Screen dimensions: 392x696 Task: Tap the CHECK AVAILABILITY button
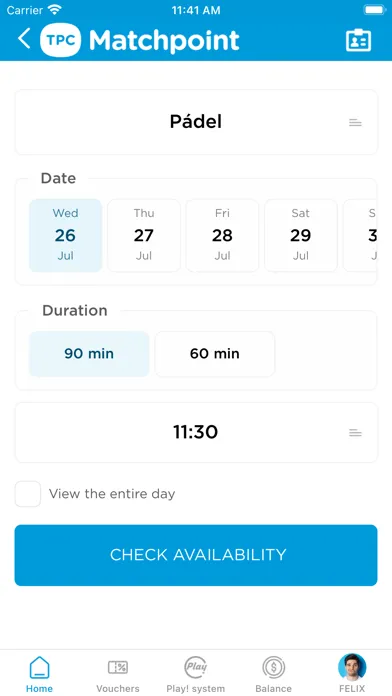pos(196,555)
